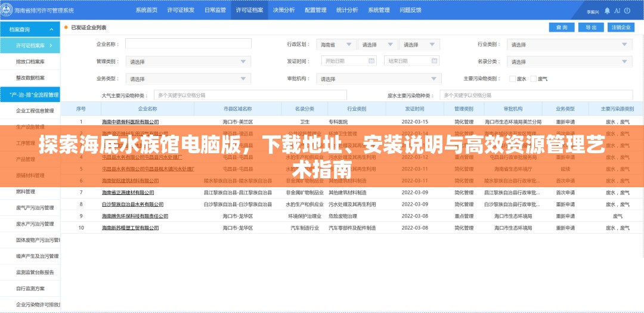
Task: Click user name 李振兴 in header
Action: click(x=593, y=12)
